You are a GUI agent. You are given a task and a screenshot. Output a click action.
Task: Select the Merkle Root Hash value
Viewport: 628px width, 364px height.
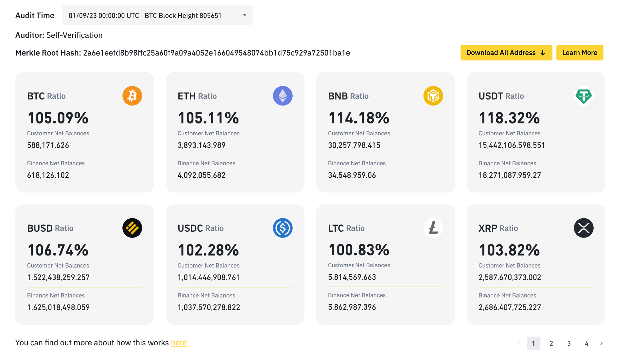[x=217, y=53]
